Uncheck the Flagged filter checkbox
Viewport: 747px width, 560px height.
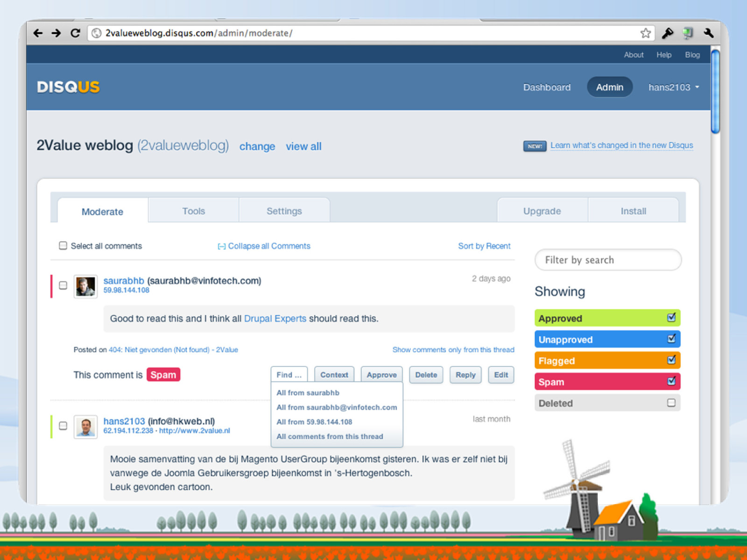pyautogui.click(x=671, y=359)
